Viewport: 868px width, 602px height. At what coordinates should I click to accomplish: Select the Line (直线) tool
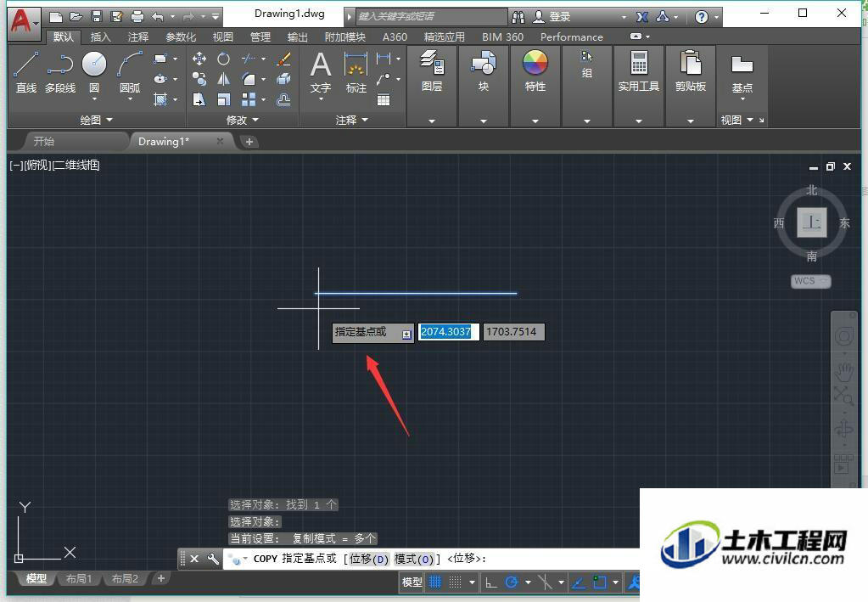coord(26,72)
